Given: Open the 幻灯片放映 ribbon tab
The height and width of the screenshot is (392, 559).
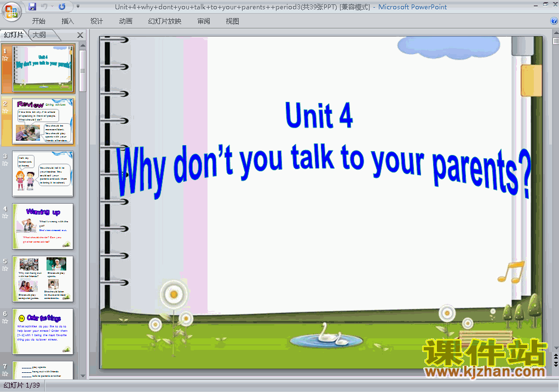Looking at the screenshot, I should pyautogui.click(x=165, y=21).
